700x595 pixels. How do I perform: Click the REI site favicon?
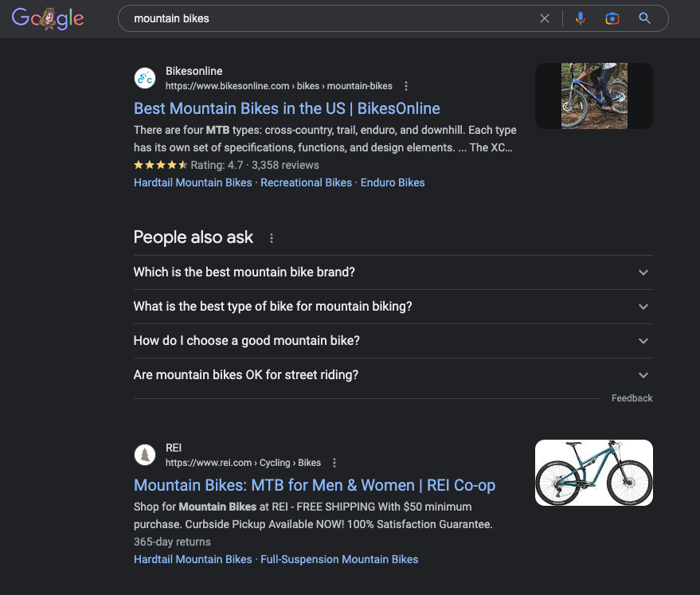145,455
